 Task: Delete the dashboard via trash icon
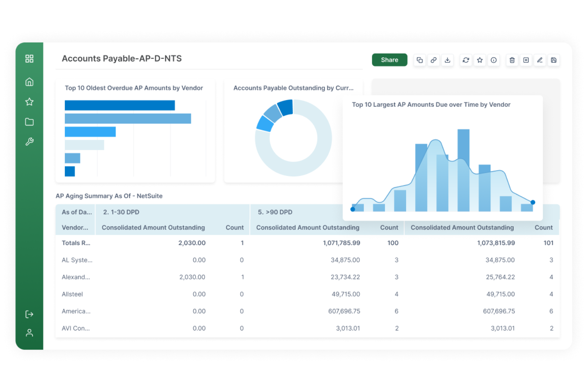pyautogui.click(x=512, y=60)
